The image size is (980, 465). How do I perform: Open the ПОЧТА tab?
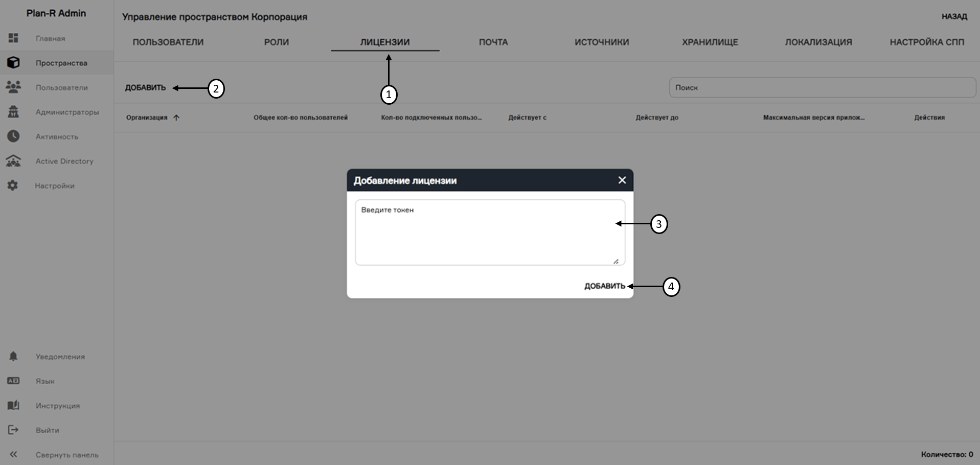point(492,42)
